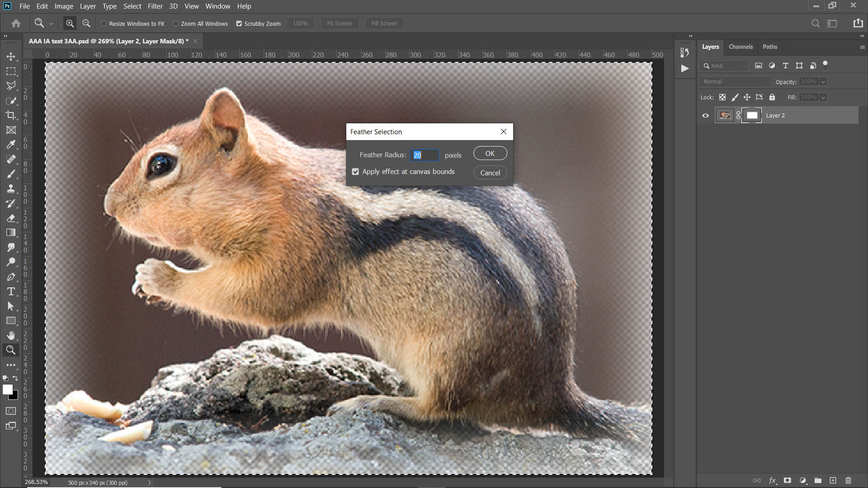Select the Hand tool

tap(11, 335)
